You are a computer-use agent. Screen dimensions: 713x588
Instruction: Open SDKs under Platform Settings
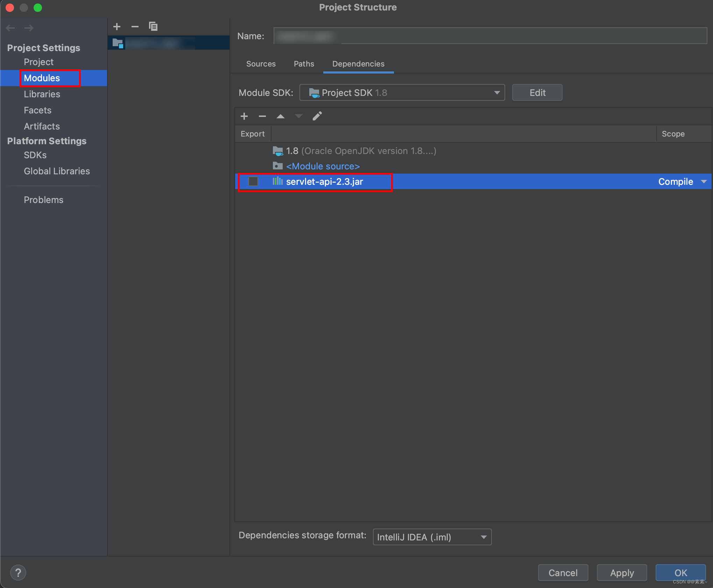pos(35,155)
